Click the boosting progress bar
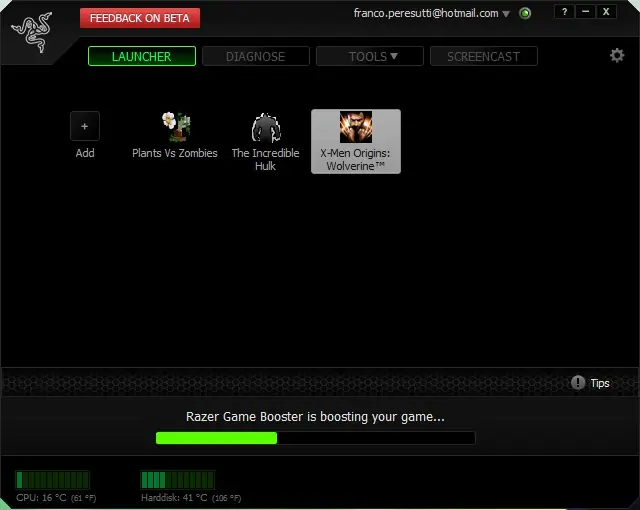 point(316,438)
